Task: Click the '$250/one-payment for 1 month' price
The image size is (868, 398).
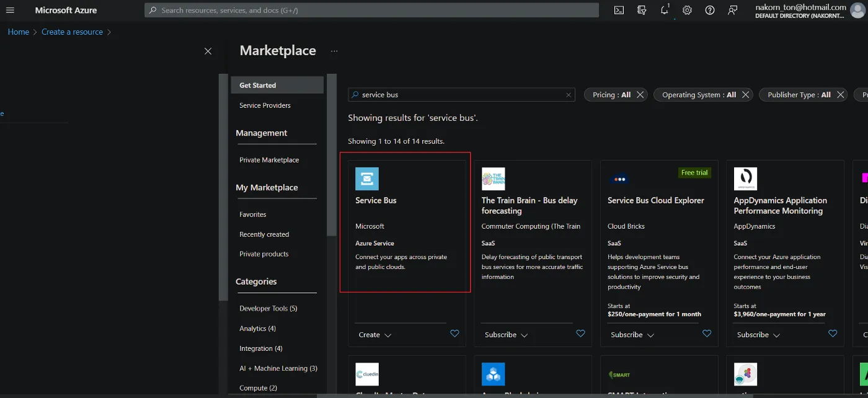Action: click(x=654, y=314)
